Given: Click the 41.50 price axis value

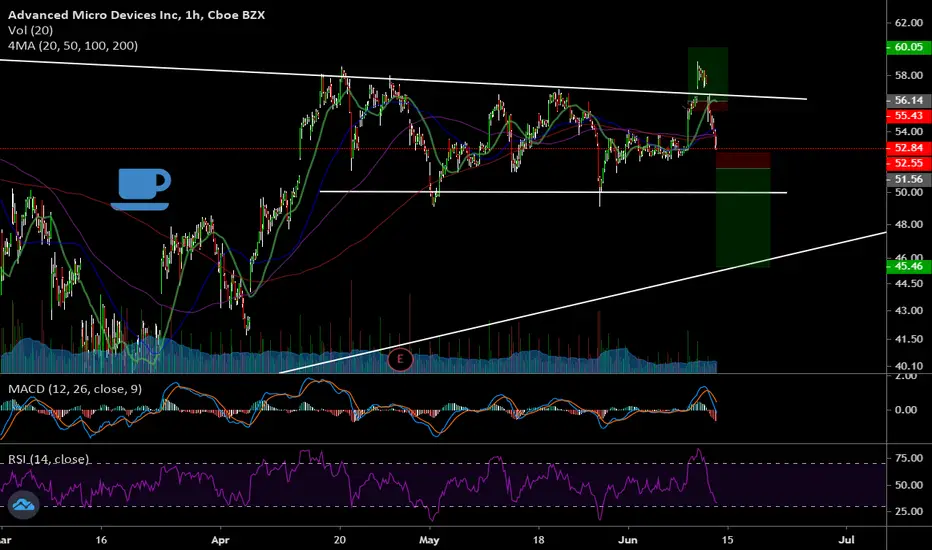Looking at the screenshot, I should [909, 339].
